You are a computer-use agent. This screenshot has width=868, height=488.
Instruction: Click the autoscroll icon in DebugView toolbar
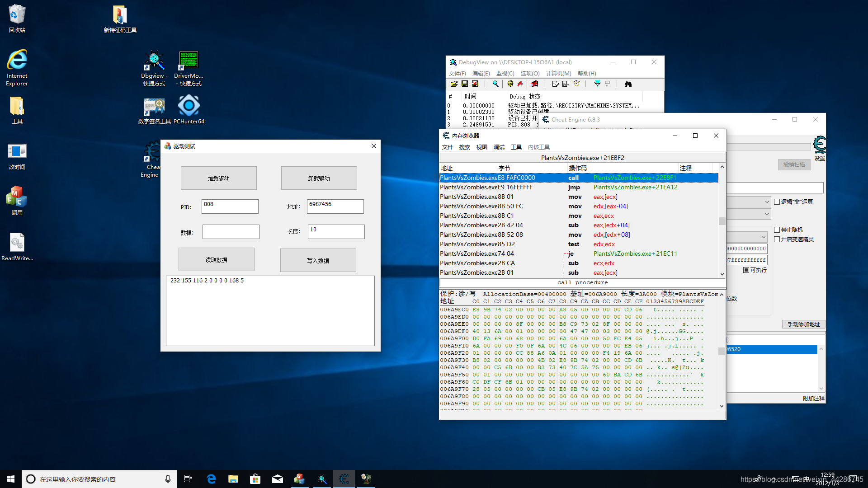click(566, 84)
